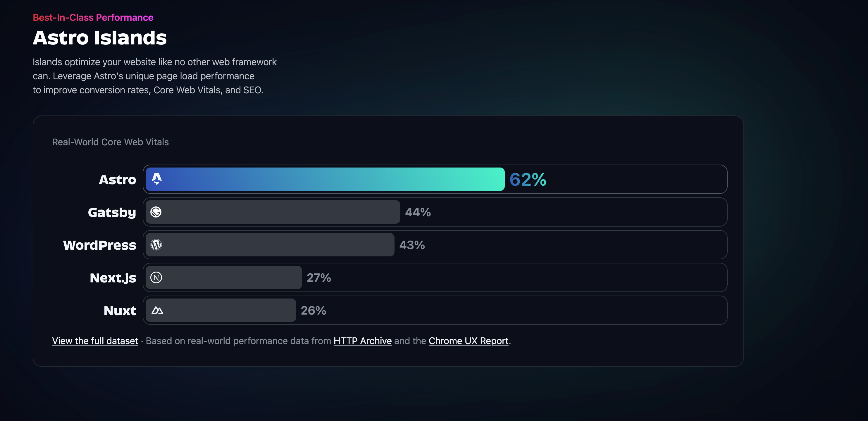The image size is (868, 421).
Task: Click the Nuxt gray bar
Action: coord(229,310)
